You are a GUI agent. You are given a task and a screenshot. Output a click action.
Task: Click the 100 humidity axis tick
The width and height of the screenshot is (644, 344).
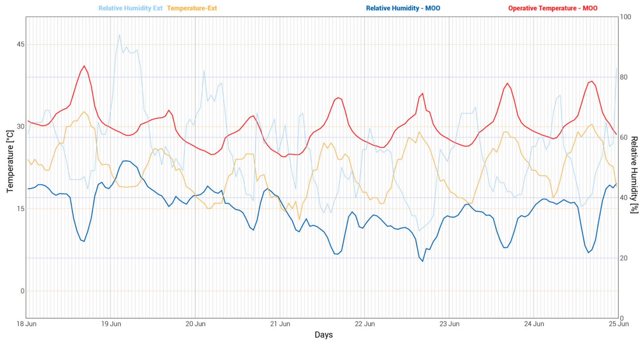pyautogui.click(x=626, y=17)
